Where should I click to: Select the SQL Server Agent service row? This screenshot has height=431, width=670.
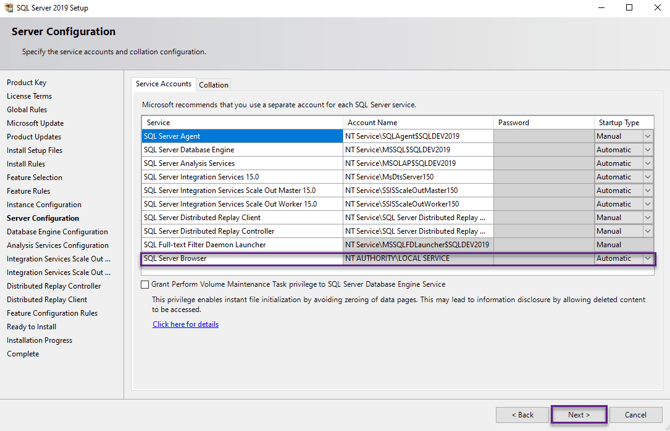[x=241, y=136]
